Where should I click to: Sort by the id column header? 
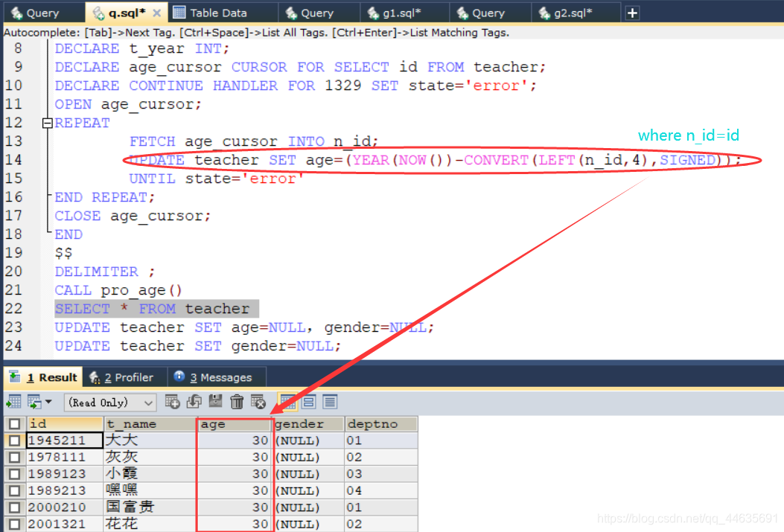pyautogui.click(x=65, y=424)
